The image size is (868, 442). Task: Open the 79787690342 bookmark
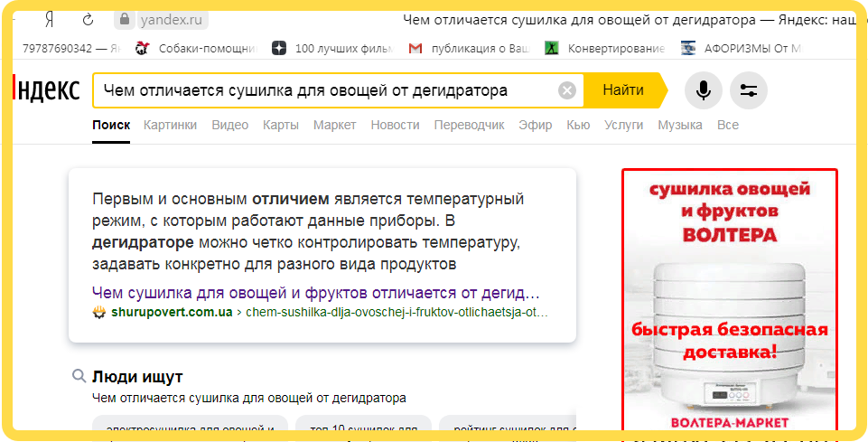(70, 48)
